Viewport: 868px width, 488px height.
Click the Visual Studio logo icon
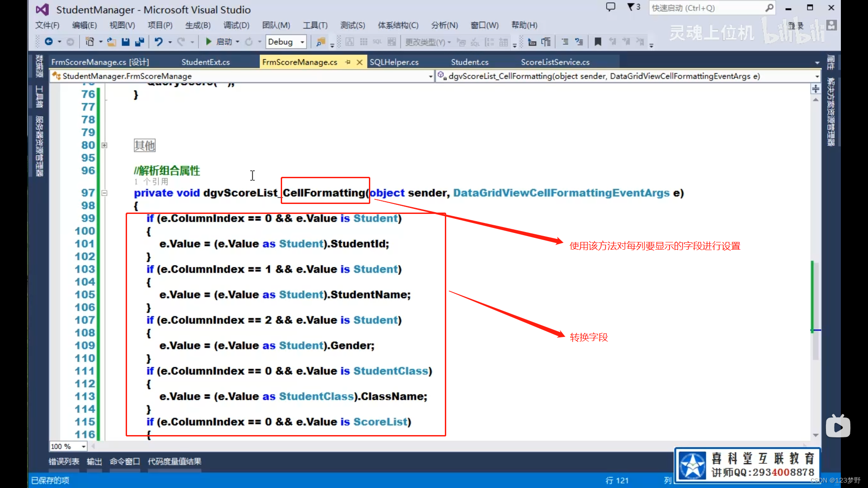point(42,9)
